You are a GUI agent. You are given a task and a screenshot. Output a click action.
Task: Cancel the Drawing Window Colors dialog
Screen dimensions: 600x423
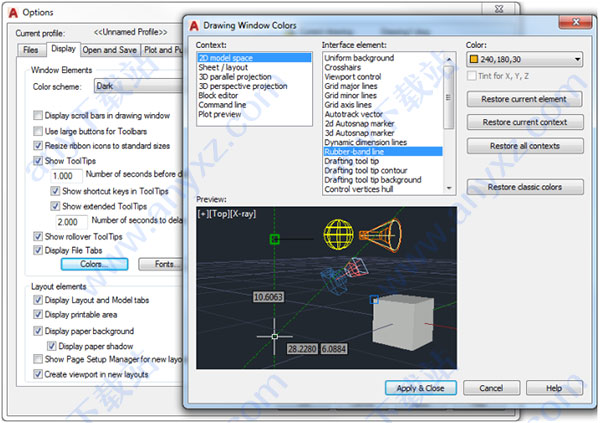pos(491,388)
